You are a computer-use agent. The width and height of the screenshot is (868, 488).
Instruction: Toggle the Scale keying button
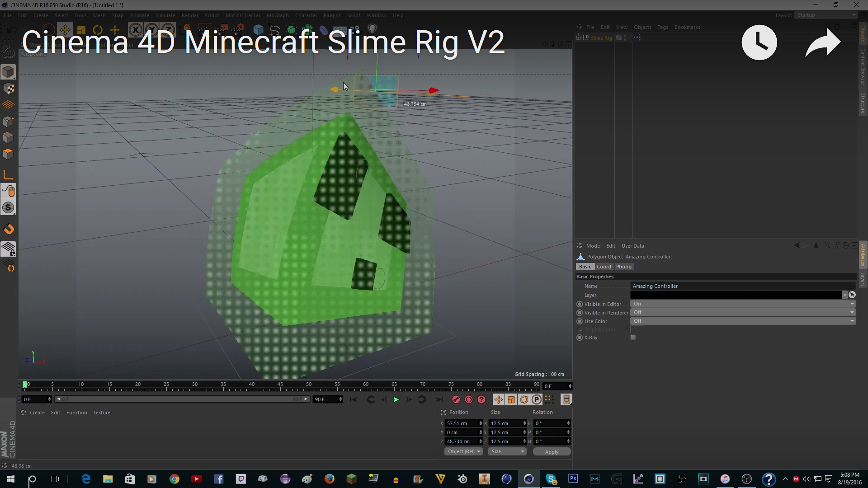(x=511, y=399)
